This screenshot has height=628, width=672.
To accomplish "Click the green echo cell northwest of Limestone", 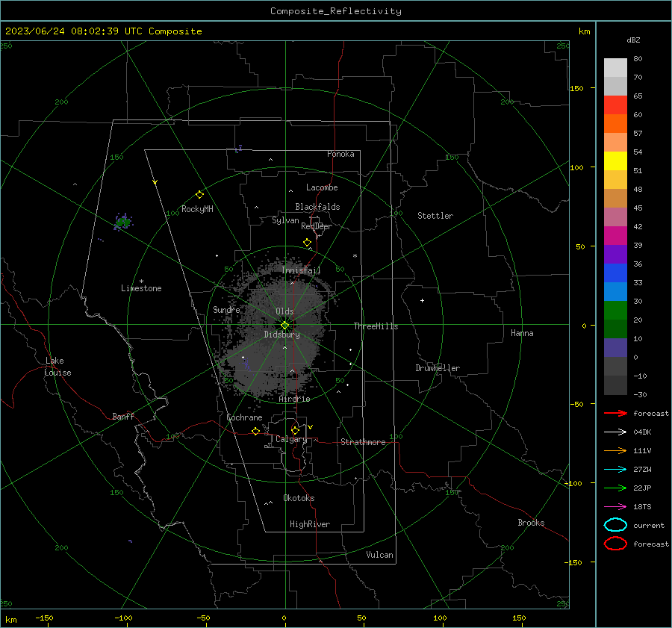I will [x=123, y=222].
